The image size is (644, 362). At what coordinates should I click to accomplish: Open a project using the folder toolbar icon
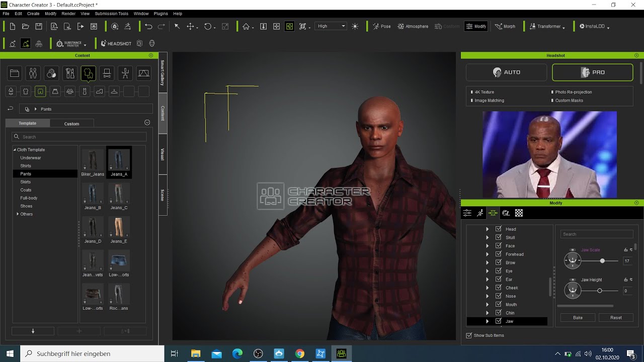pos(25,26)
